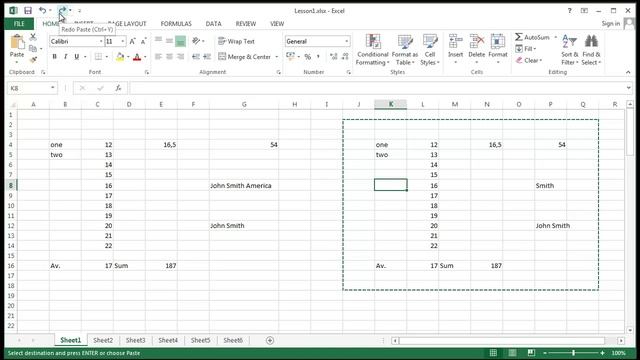Click the Sort & Filter button
Viewport: 640px width, 360px height.
point(569,50)
